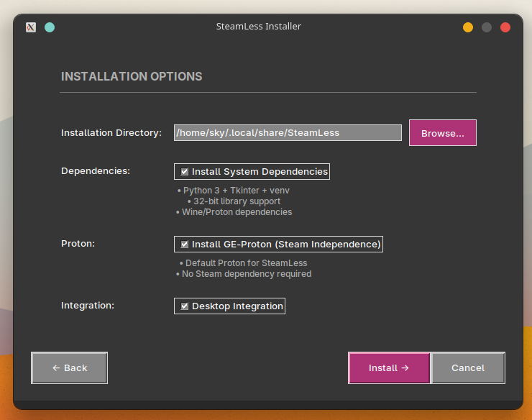Click the 'Integration:' label
The width and height of the screenshot is (532, 420).
pyautogui.click(x=88, y=305)
